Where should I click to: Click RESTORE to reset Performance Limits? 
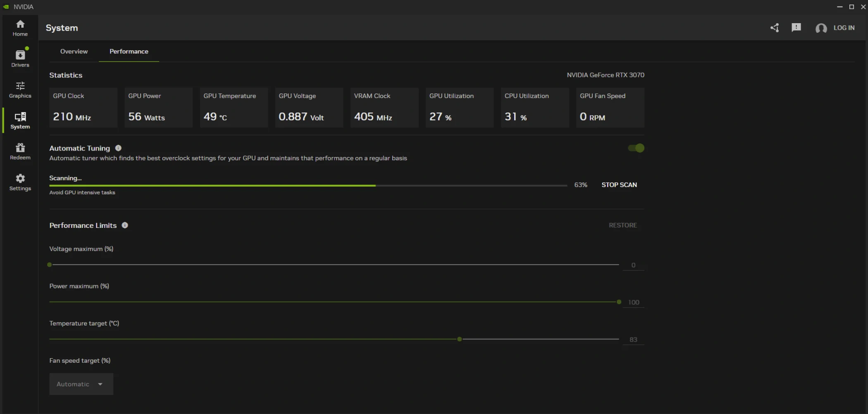(x=622, y=225)
